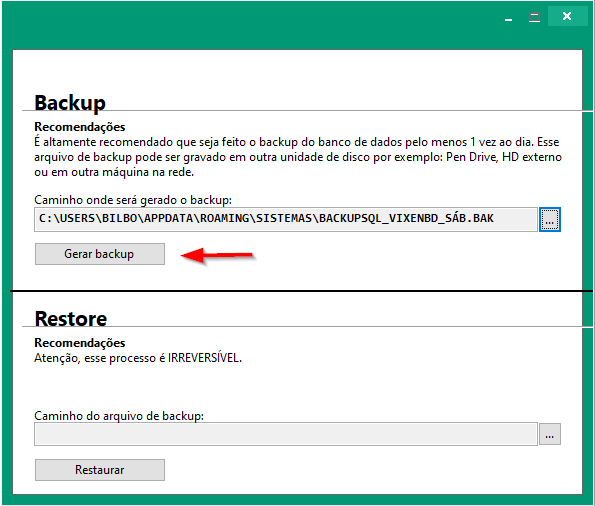Focus the empty restore file path field

click(x=286, y=434)
